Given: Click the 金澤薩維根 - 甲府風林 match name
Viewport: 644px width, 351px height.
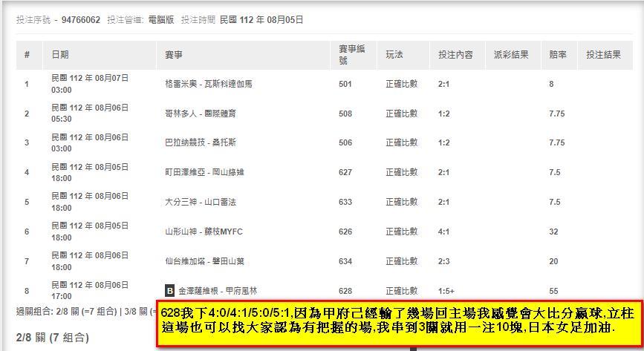Looking at the screenshot, I should [218, 291].
